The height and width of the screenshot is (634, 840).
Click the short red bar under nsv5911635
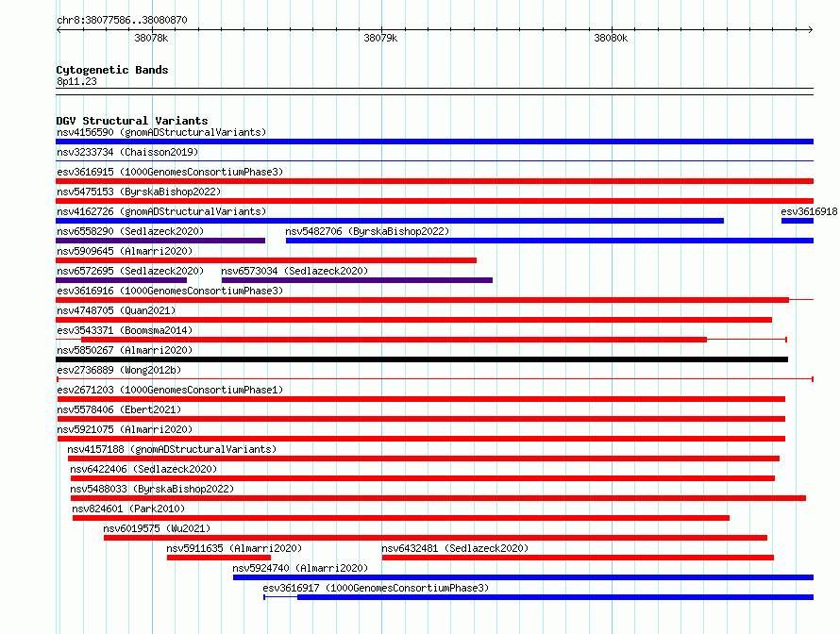pos(219,558)
